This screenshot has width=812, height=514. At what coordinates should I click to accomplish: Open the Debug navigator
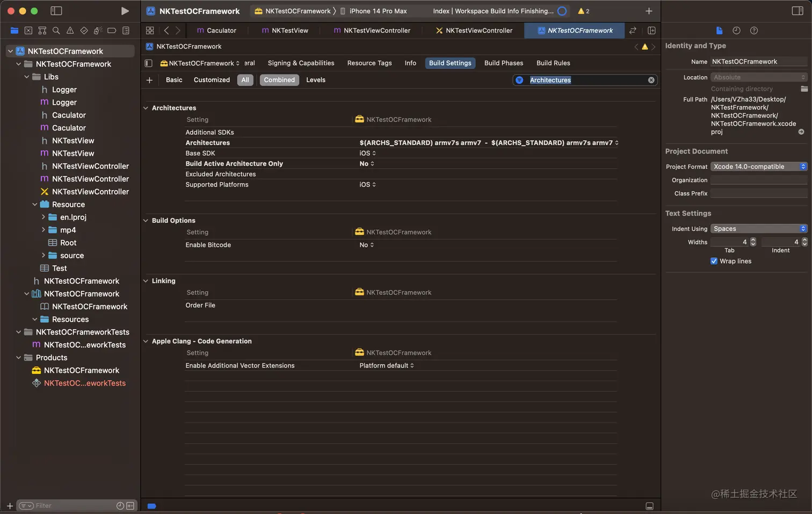coord(98,31)
